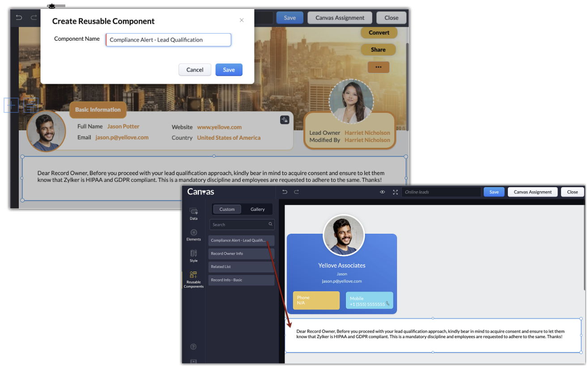Dismiss the dialog with the X icon
Screen dimensions: 588x369
242,20
